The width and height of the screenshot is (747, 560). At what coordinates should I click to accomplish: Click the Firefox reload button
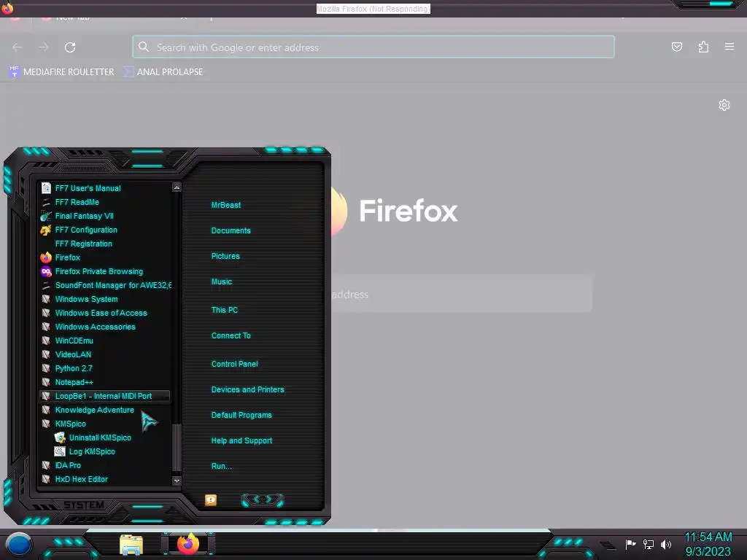pyautogui.click(x=70, y=47)
